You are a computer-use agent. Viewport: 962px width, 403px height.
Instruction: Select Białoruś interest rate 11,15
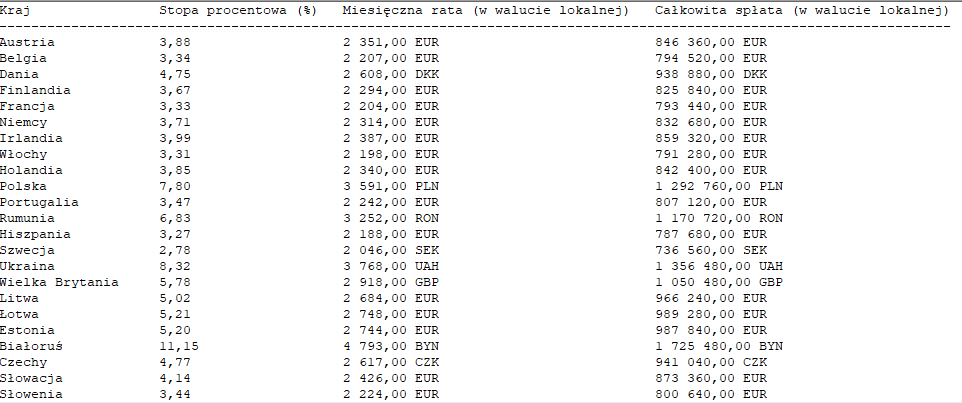(x=179, y=346)
